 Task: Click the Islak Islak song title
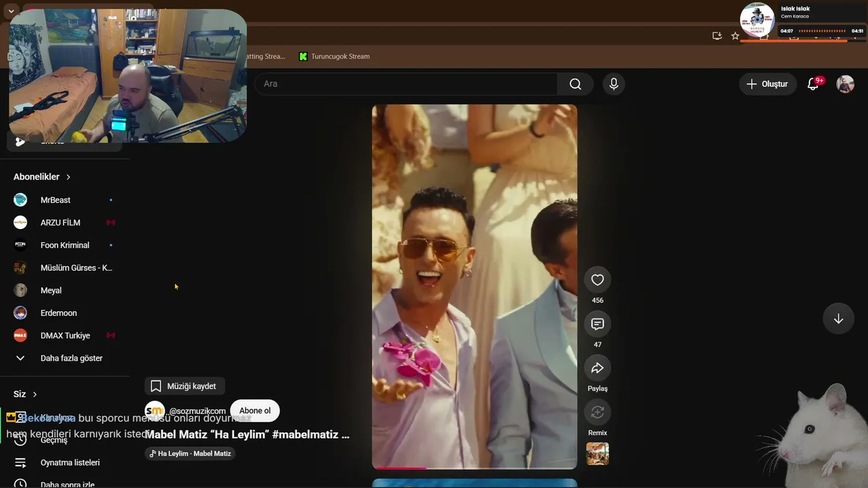tap(795, 9)
